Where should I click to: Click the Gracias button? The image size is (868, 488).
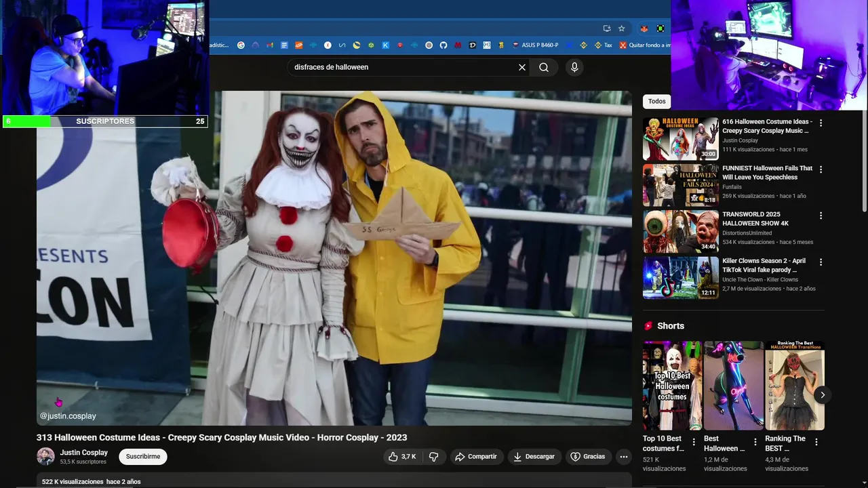coord(588,457)
